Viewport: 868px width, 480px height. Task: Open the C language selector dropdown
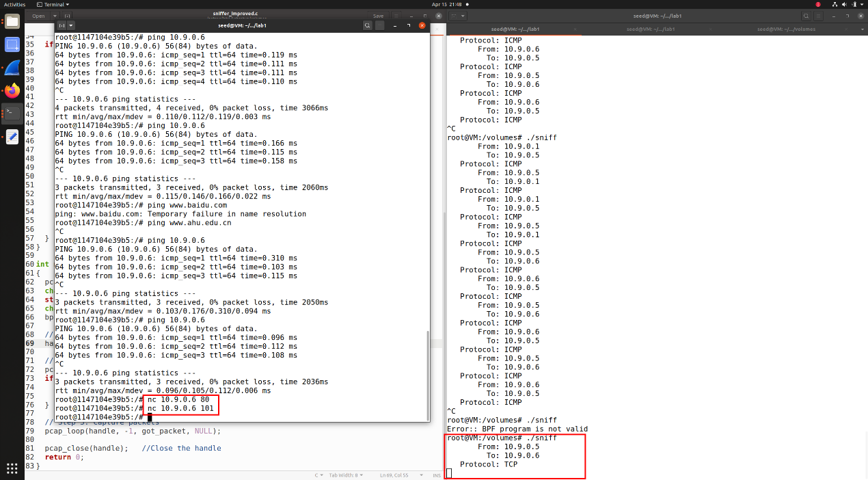tap(318, 475)
